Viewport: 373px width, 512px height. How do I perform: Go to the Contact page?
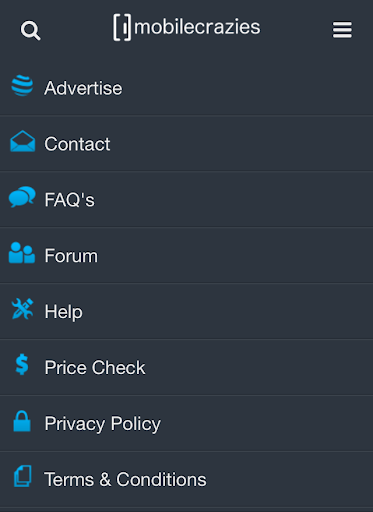click(186, 144)
